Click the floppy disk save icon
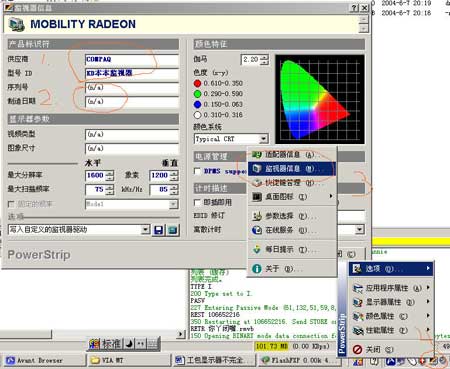This screenshot has width=450, height=369. click(x=158, y=230)
